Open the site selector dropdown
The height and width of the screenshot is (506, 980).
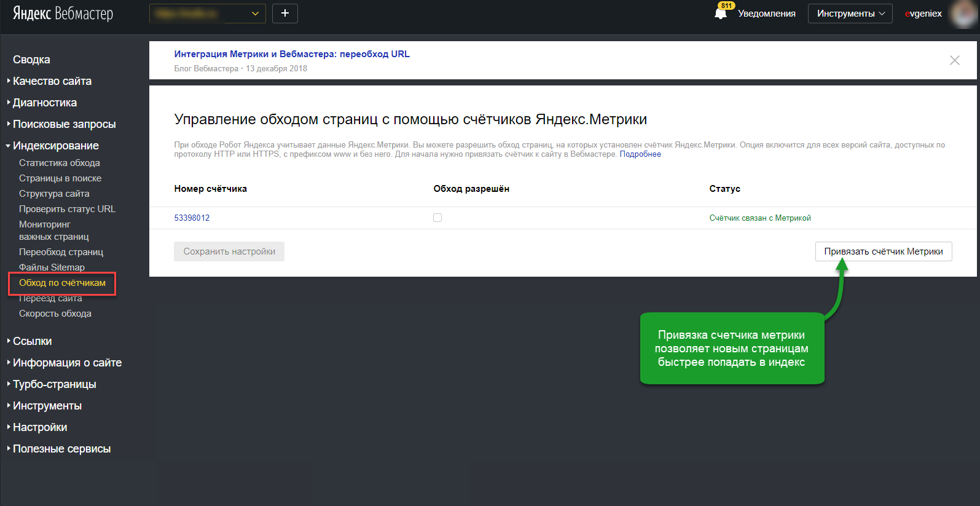208,14
